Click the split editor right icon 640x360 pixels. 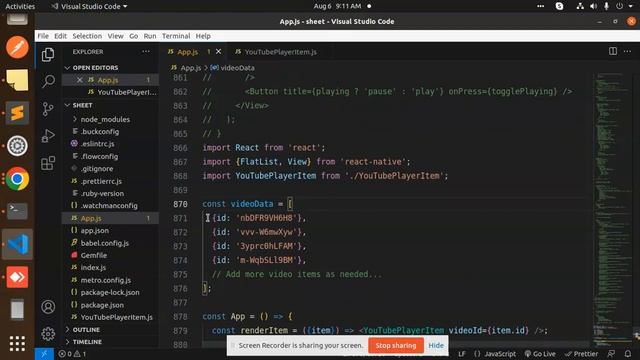point(613,51)
